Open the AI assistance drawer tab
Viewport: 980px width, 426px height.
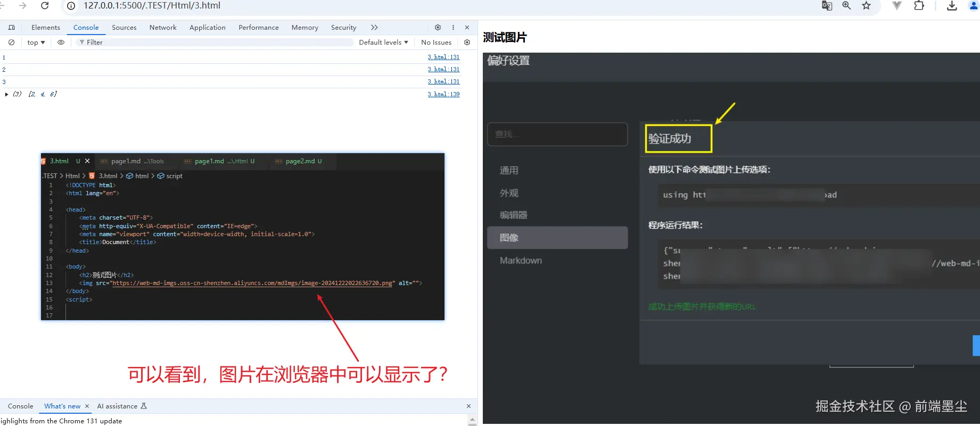pyautogui.click(x=122, y=406)
